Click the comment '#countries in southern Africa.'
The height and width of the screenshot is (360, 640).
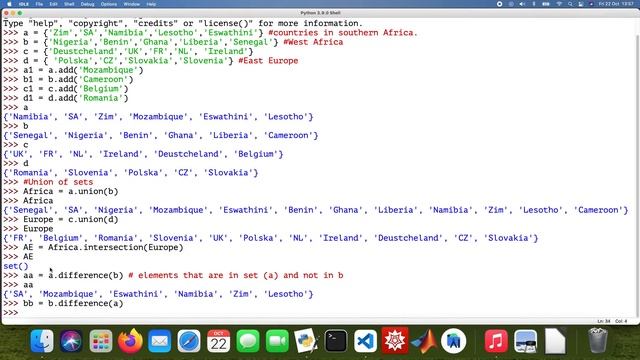coord(343,33)
